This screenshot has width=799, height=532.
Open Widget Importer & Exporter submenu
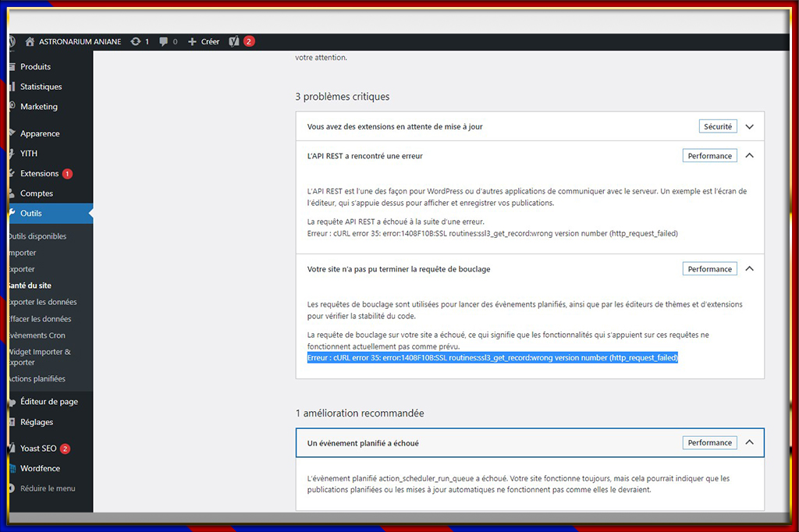pos(41,357)
